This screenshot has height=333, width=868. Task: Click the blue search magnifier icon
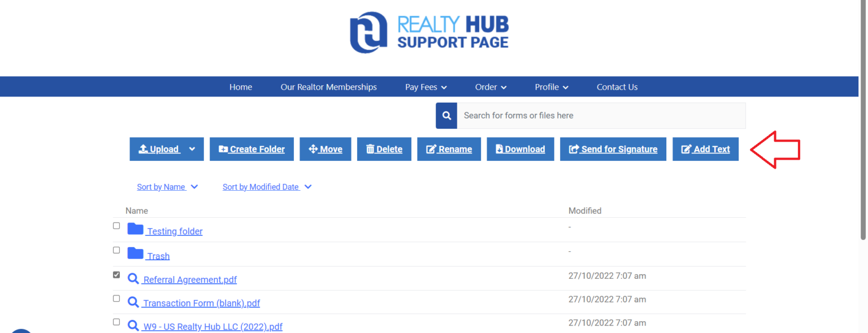point(446,116)
